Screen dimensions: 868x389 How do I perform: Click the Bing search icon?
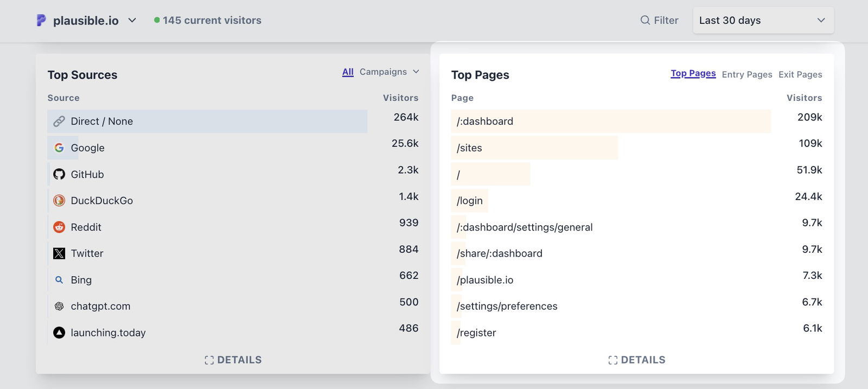tap(59, 280)
